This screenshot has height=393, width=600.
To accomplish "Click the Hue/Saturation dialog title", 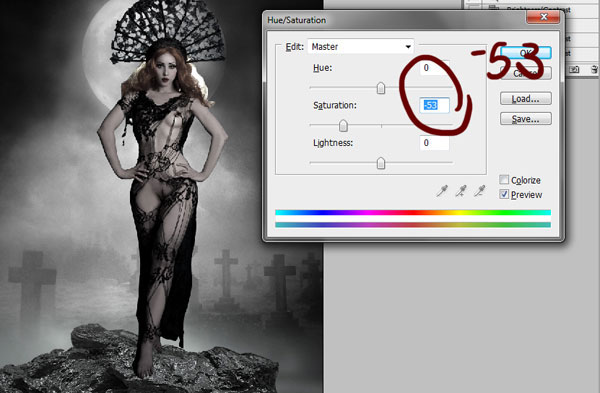I will [297, 20].
